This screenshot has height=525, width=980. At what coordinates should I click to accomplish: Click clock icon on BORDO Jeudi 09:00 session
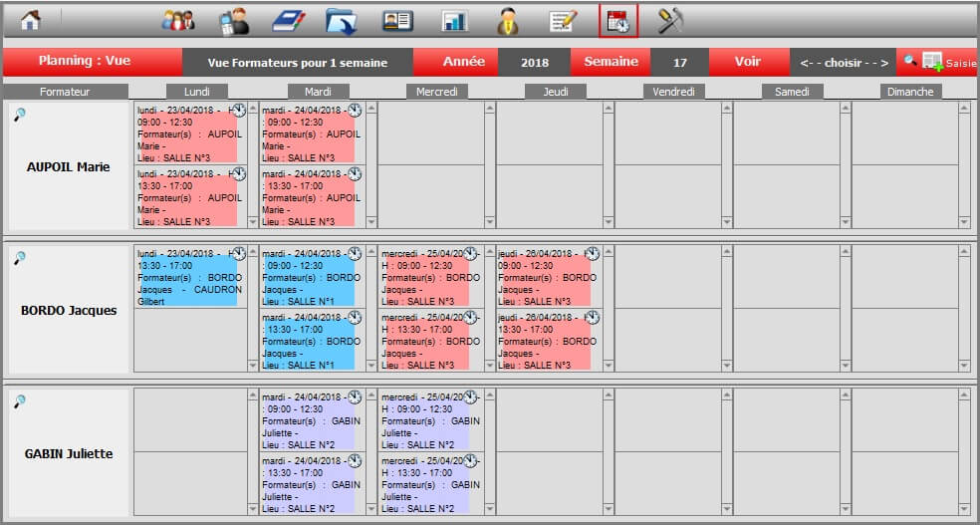592,254
